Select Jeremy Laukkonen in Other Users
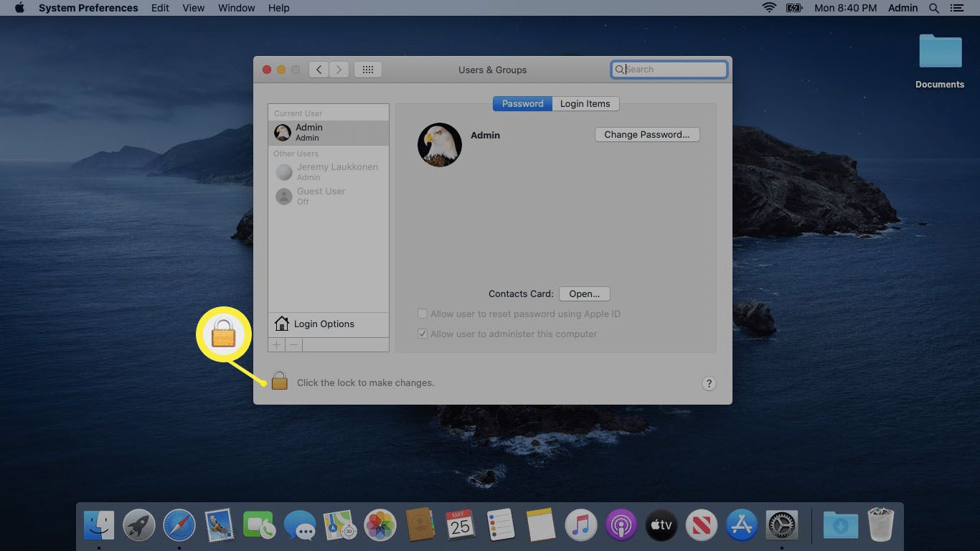The image size is (980, 551). point(329,171)
